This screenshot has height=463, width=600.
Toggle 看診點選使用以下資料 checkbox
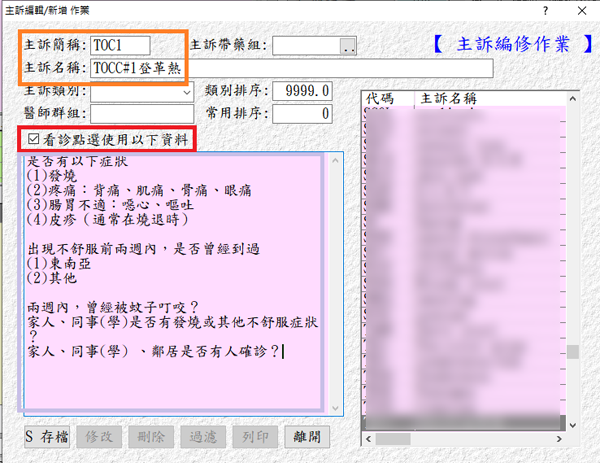pos(35,140)
